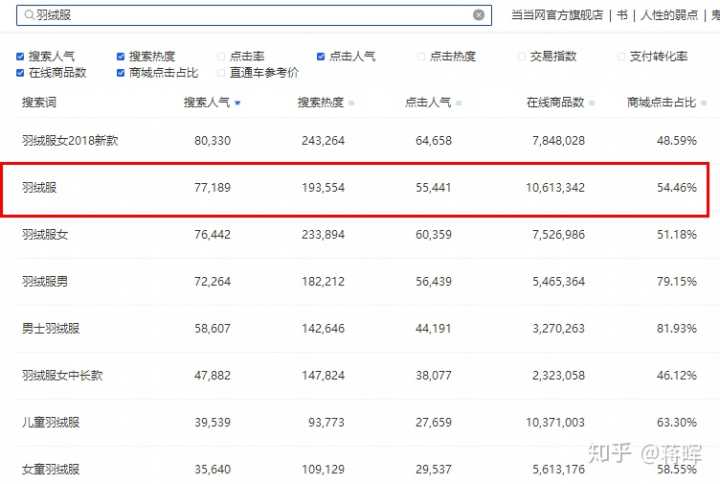
Task: Select the 儿童羽绒服 search term
Action: (x=51, y=422)
